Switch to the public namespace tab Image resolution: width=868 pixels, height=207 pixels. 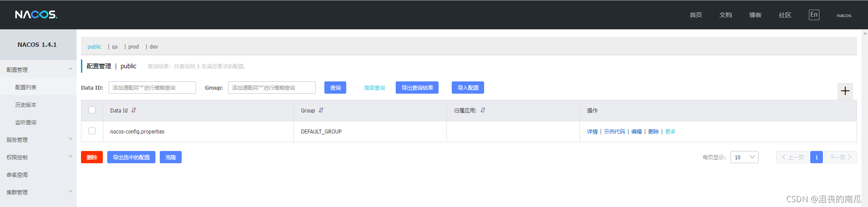click(x=95, y=46)
